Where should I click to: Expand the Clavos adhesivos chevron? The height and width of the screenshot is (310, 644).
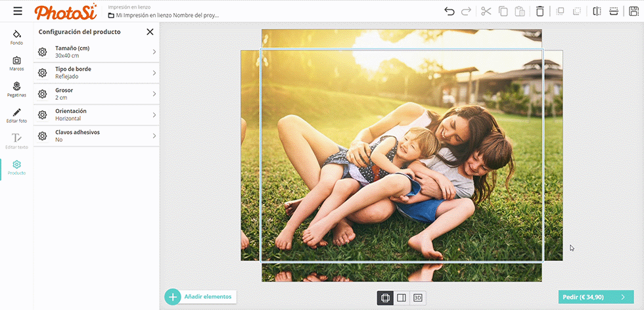[154, 135]
